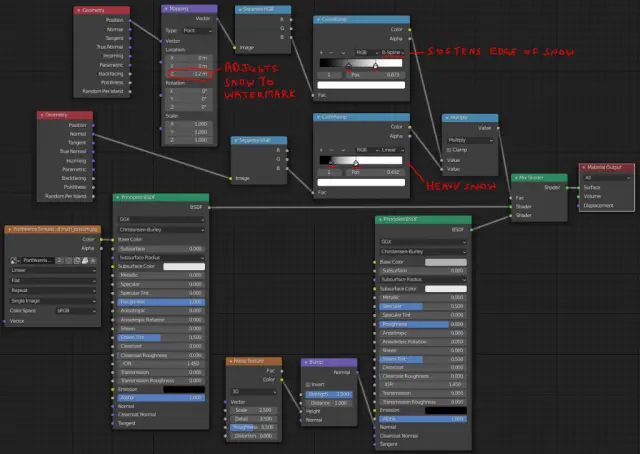Open the Color Space sRGB dropdown
This screenshot has width=640, height=454.
(76, 311)
